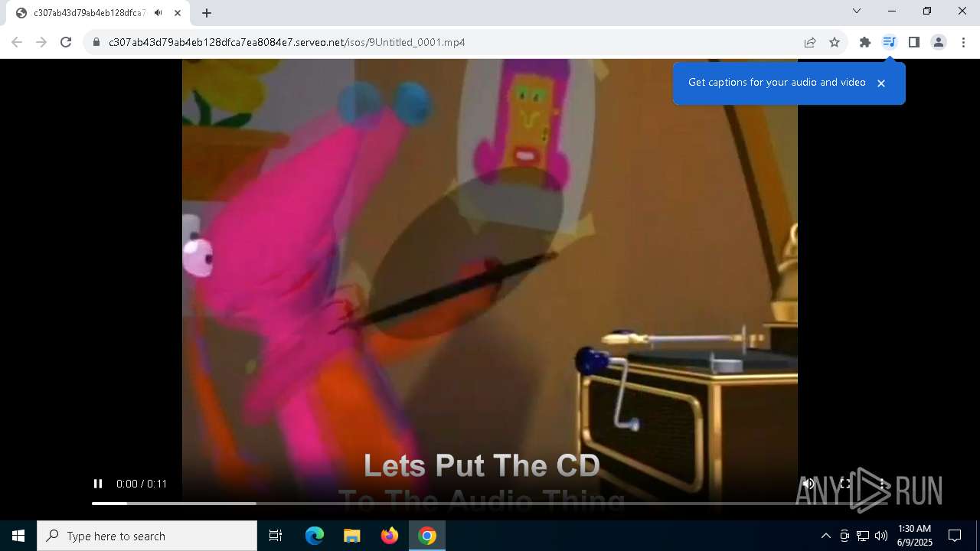Close the serveo.net tab

coord(178,13)
